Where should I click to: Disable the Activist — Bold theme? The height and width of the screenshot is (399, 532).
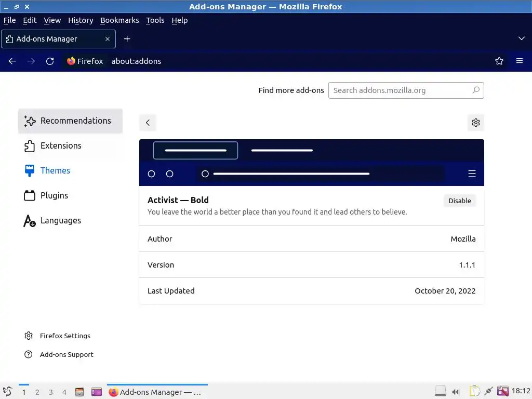tap(459, 201)
